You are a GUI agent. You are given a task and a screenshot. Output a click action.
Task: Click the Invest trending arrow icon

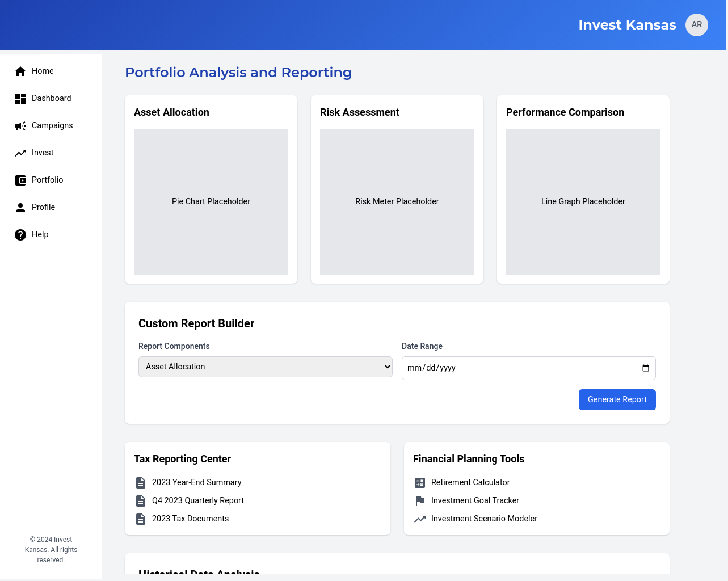tap(20, 153)
